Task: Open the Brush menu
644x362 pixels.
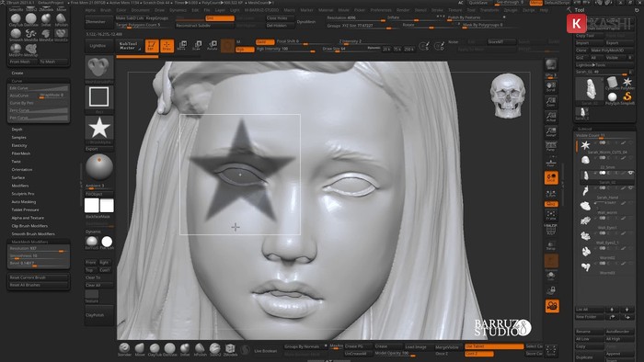Action: pos(106,10)
